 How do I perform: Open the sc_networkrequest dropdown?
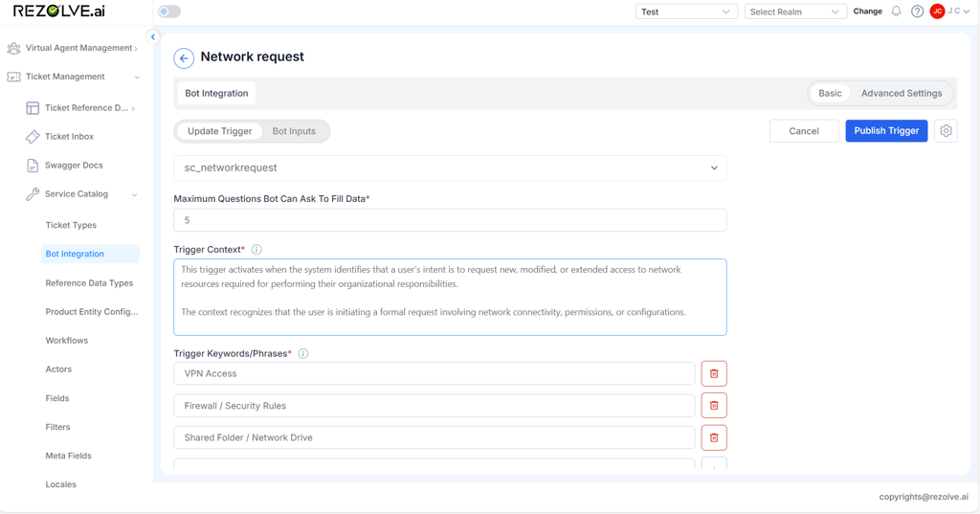450,168
